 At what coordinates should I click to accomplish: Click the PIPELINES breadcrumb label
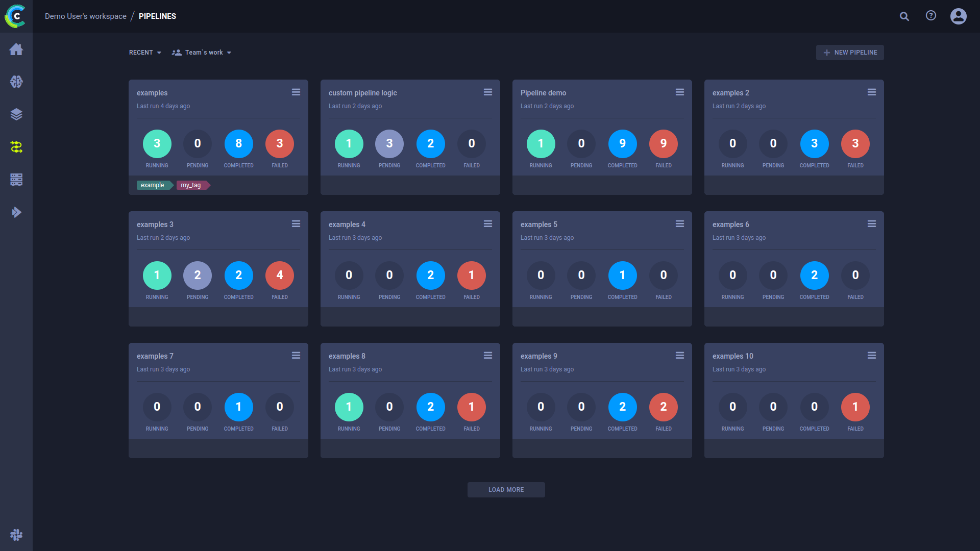tap(157, 16)
